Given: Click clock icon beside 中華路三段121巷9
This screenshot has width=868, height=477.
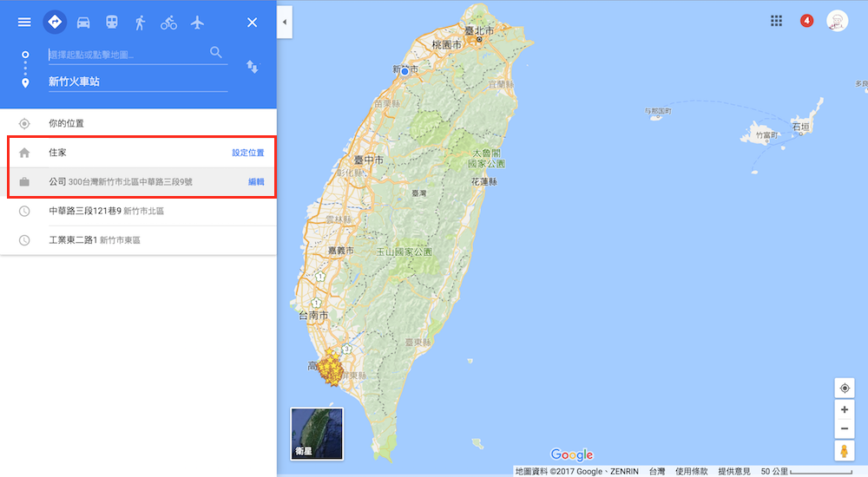Looking at the screenshot, I should [24, 211].
